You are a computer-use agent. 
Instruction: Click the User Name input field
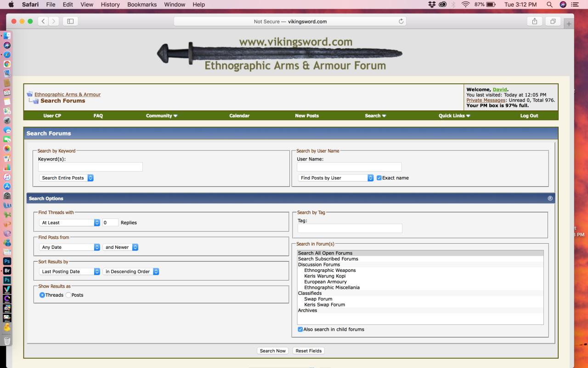click(349, 167)
